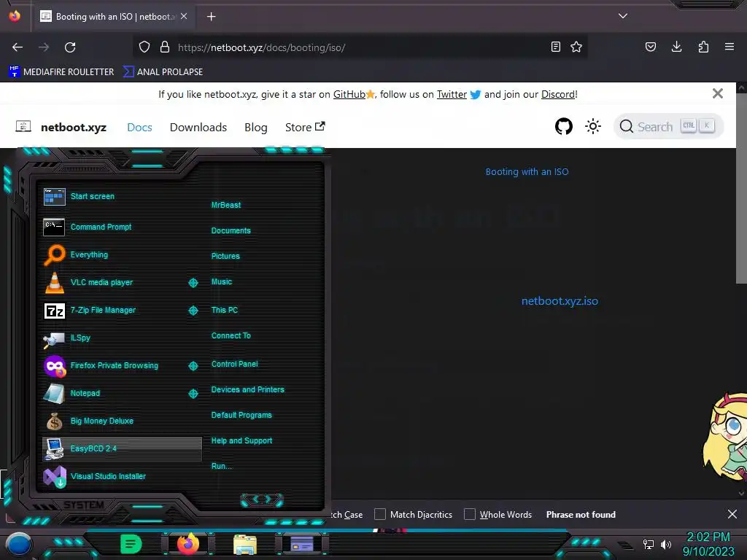The height and width of the screenshot is (560, 747).
Task: Open the netboot.xyz GitHub icon
Action: point(564,127)
